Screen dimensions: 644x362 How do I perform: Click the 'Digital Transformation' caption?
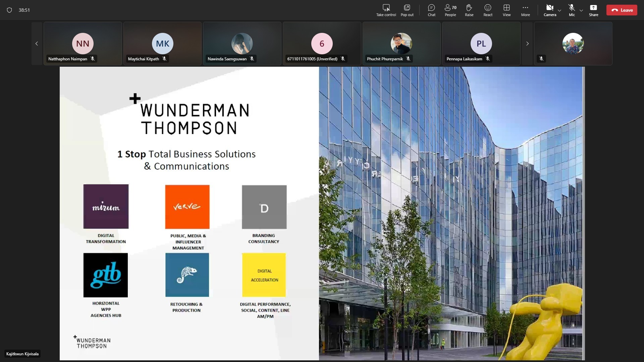click(x=106, y=239)
